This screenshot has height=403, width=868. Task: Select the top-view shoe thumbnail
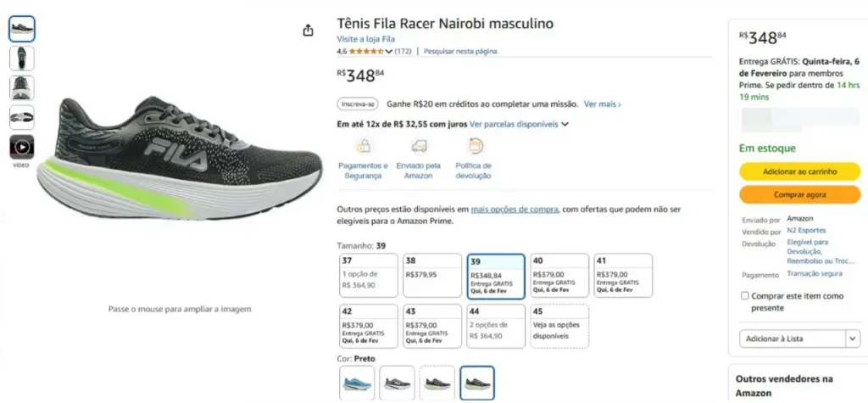22,59
